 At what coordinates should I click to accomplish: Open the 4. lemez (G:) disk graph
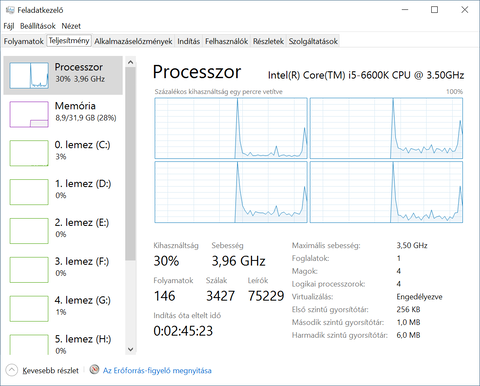coord(29,309)
